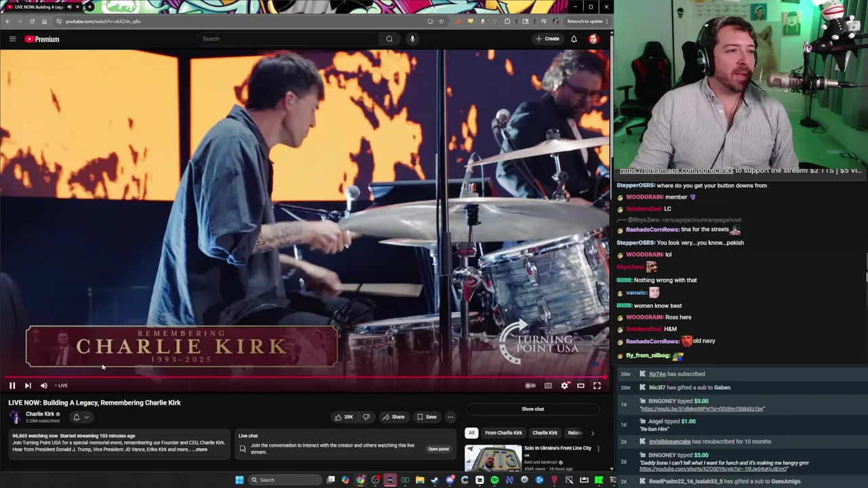Go to YouTube Premium home logo
The width and height of the screenshot is (868, 488).
(x=42, y=39)
